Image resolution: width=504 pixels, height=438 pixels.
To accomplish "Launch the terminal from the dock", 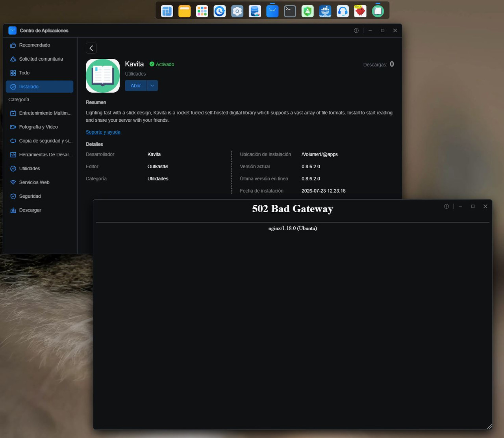I will [290, 11].
